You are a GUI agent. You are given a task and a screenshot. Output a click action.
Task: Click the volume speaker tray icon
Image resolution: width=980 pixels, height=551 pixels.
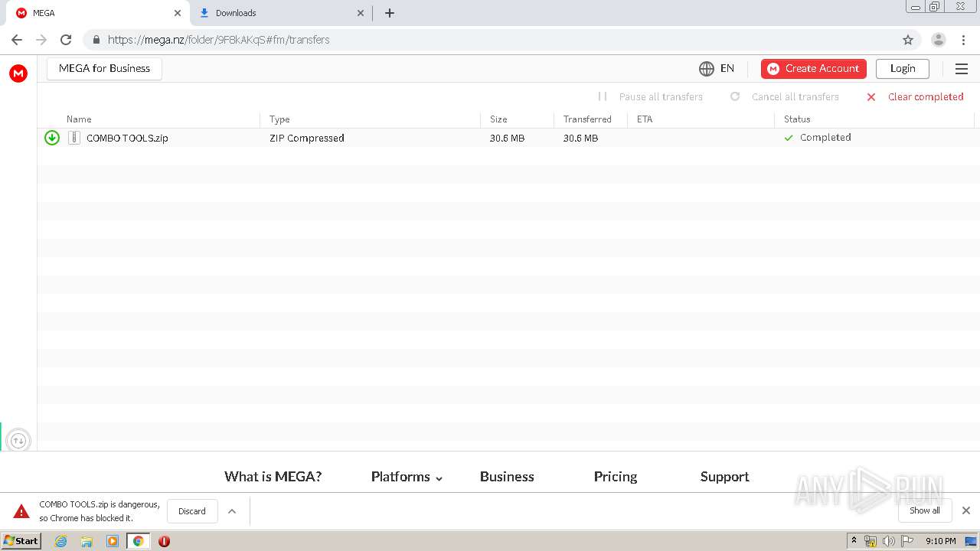click(888, 541)
